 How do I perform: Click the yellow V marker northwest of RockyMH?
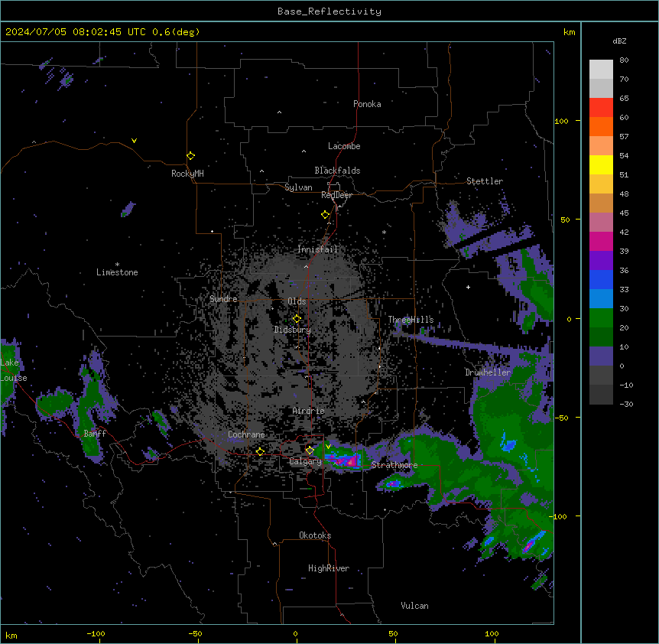(x=134, y=141)
